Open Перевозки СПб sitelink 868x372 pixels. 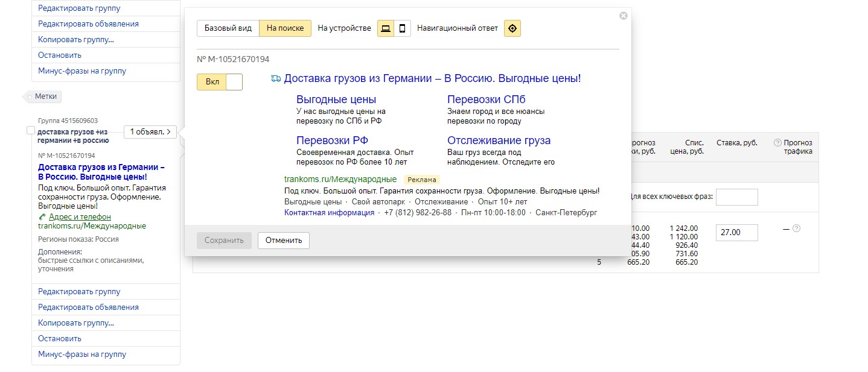click(x=487, y=99)
